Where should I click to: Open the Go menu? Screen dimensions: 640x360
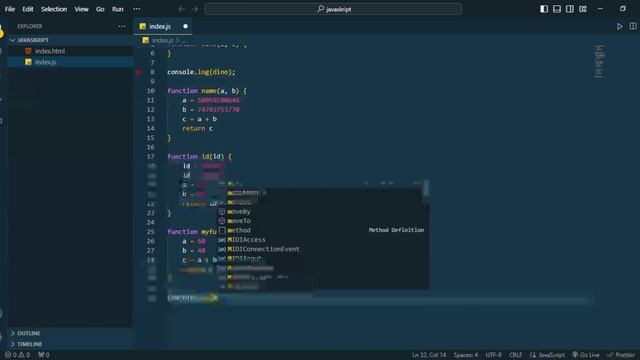100,9
